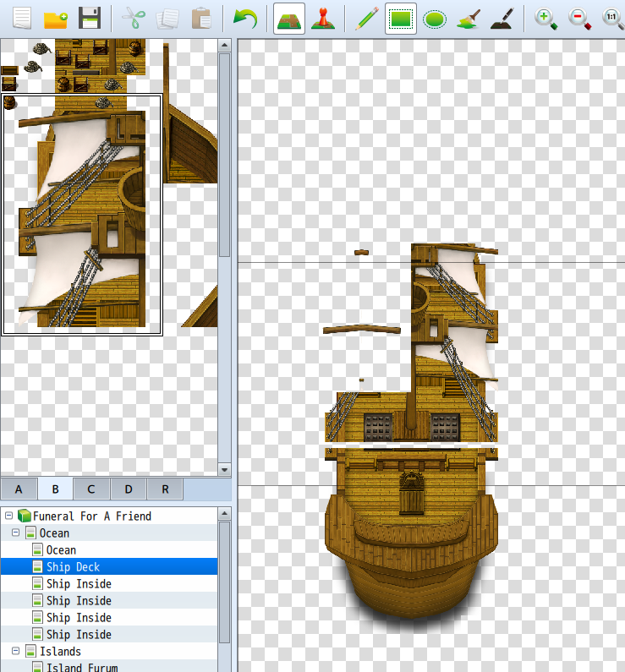Toggle the Rectangle drawing tool
Screen dimensions: 625x672
[400, 19]
